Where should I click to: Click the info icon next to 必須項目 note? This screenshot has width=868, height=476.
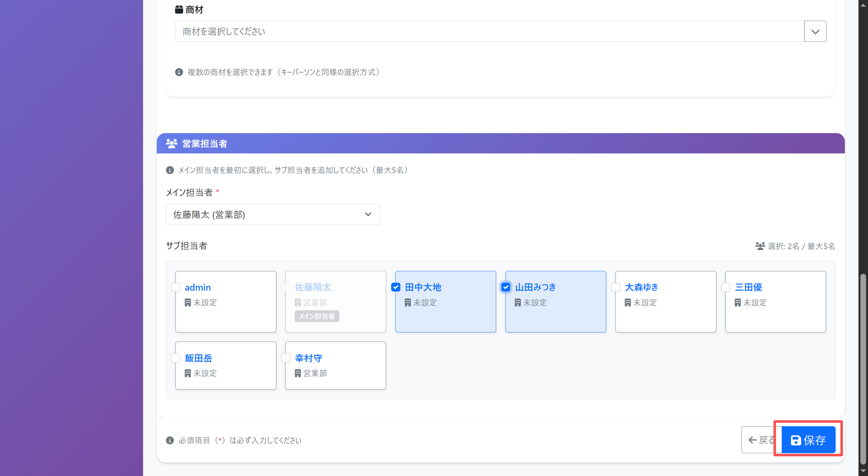pos(170,440)
